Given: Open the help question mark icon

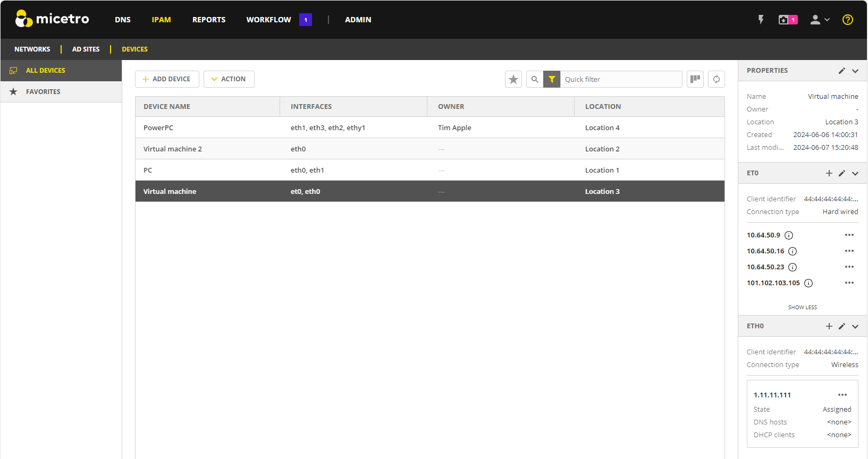Looking at the screenshot, I should point(847,20).
